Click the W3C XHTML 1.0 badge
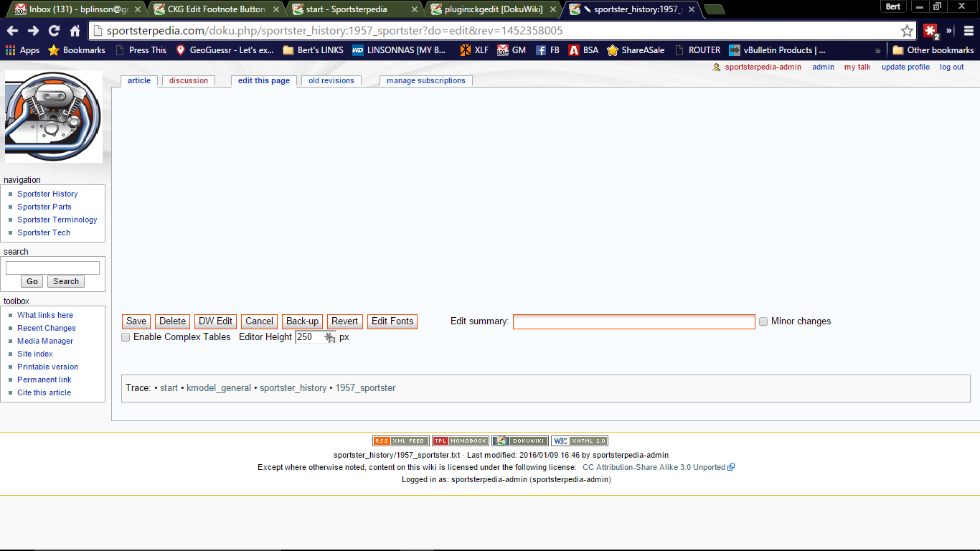Screen dimensions: 980x551 point(579,441)
